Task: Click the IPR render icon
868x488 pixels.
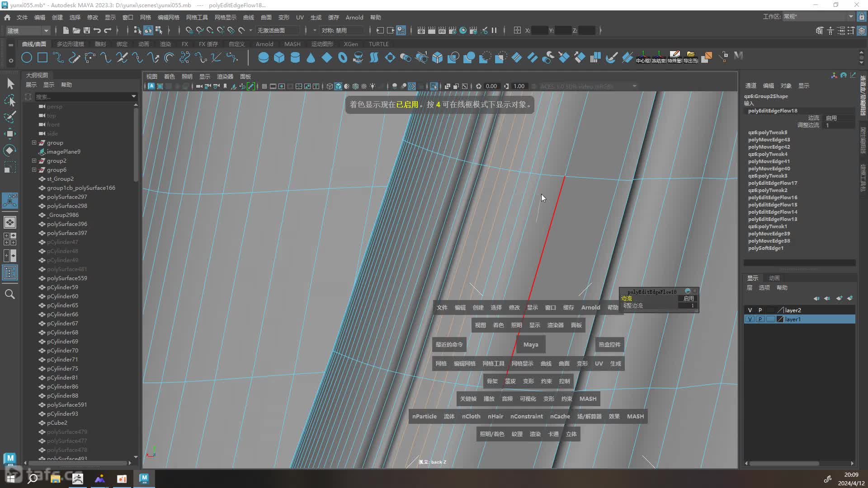Action: 442,30
